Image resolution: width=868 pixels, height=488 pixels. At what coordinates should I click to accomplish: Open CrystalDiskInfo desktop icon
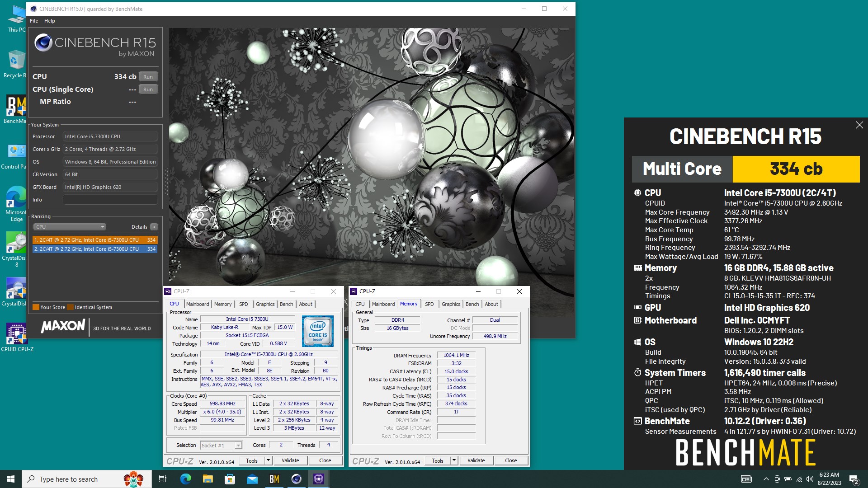coord(16,291)
